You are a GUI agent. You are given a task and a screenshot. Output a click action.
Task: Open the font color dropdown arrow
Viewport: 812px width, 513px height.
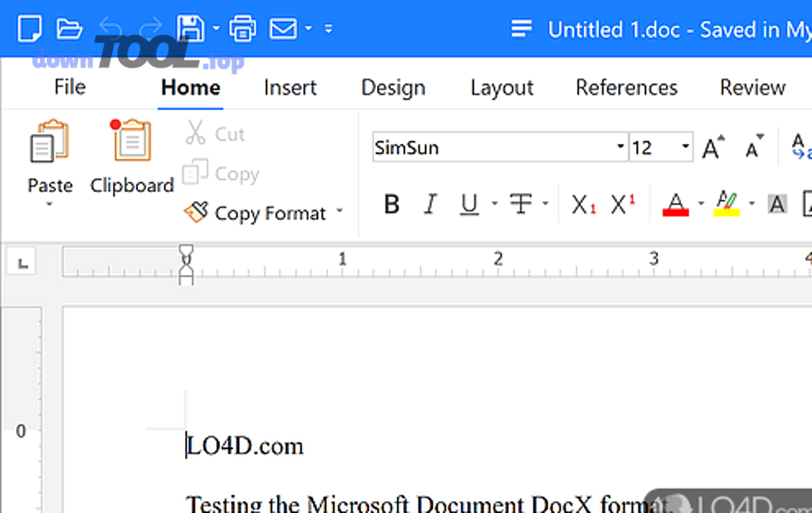(x=701, y=204)
